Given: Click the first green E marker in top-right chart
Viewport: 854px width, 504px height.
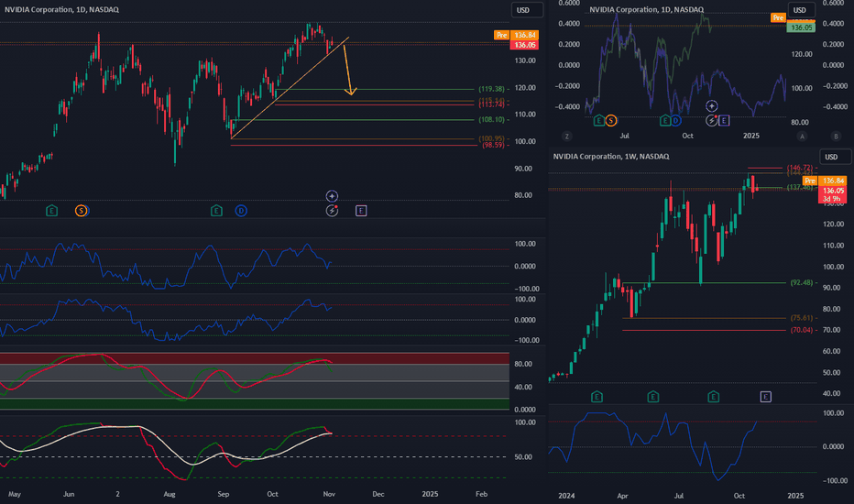Looking at the screenshot, I should coord(598,120).
